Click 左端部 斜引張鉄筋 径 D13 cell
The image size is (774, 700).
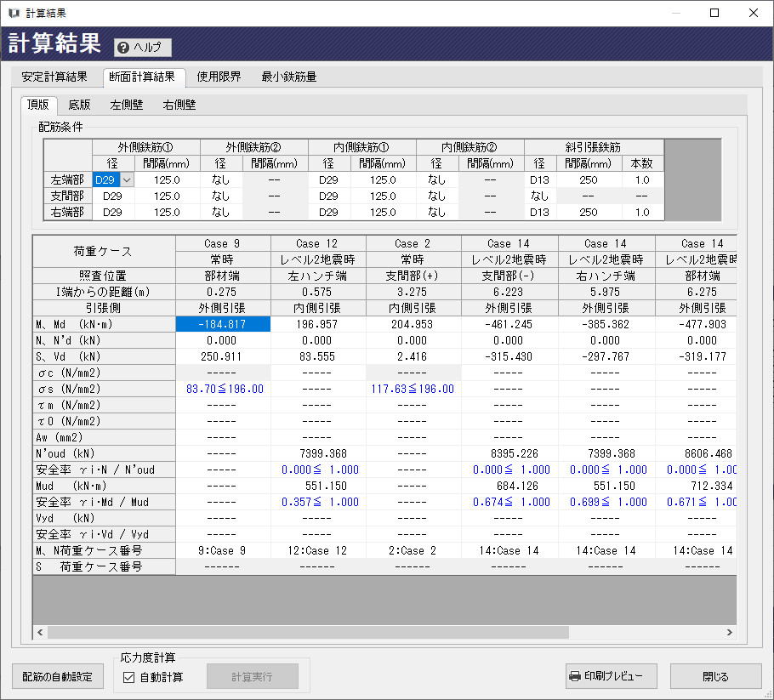click(x=540, y=179)
